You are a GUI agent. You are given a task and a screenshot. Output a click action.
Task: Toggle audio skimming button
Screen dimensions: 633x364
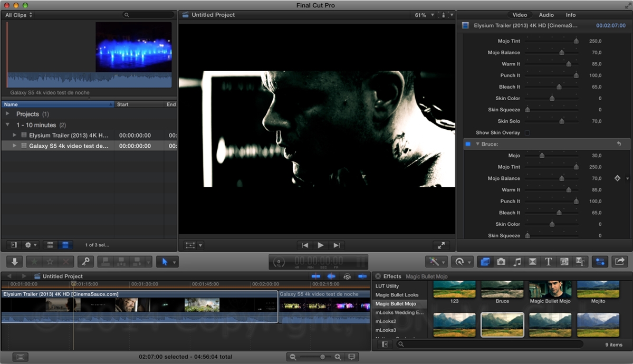coord(331,276)
